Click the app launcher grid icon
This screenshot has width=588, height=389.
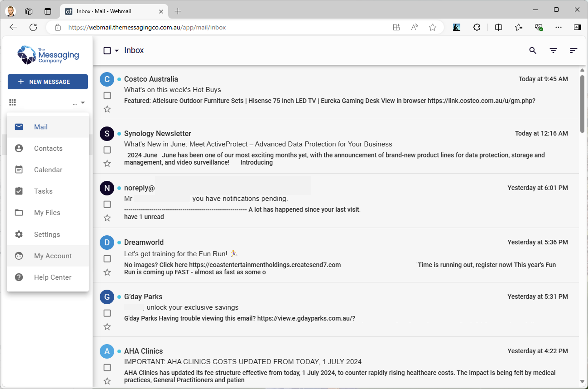(12, 102)
